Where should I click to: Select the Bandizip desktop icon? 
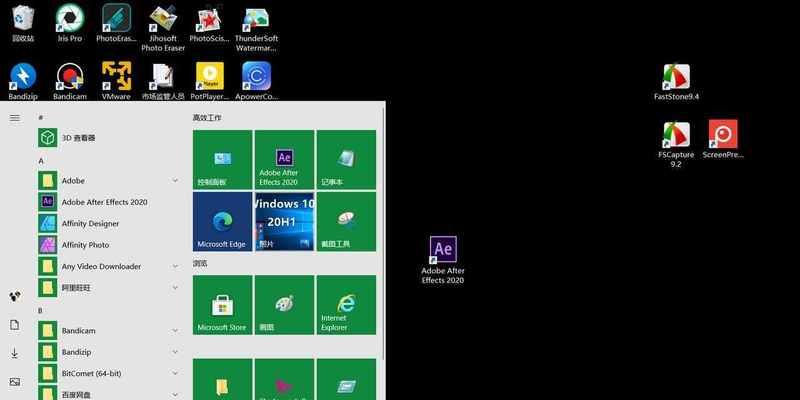tap(23, 81)
